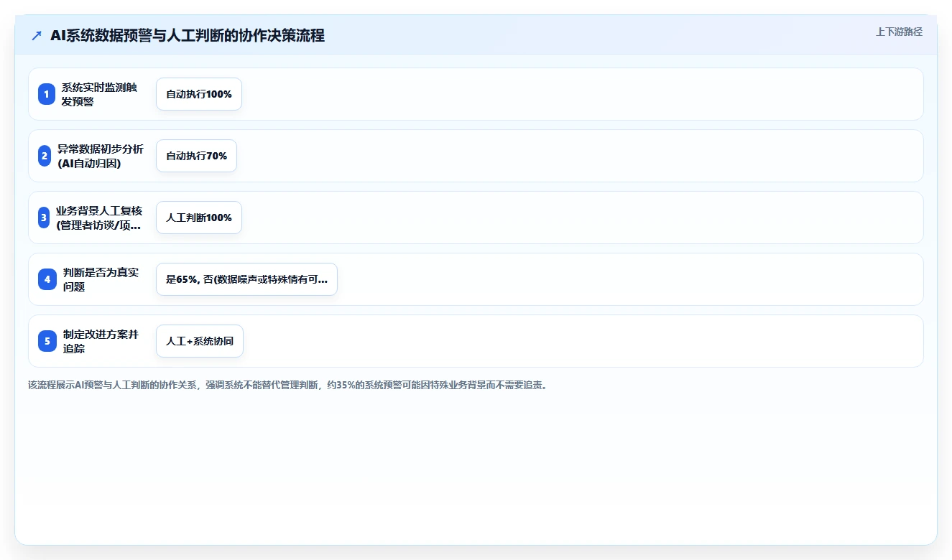Screen dimensions: 952x560
Task: Click the 上下游路径 label in header
Action: tap(899, 32)
